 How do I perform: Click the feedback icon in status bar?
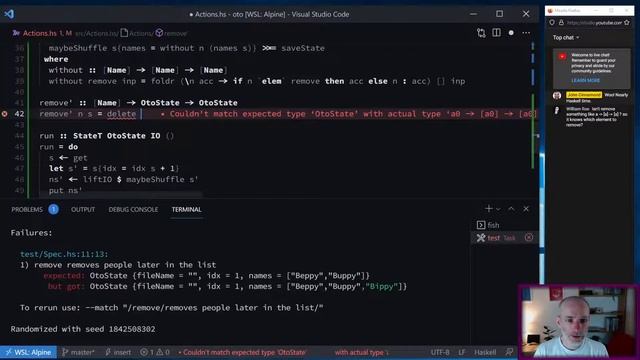coord(509,352)
